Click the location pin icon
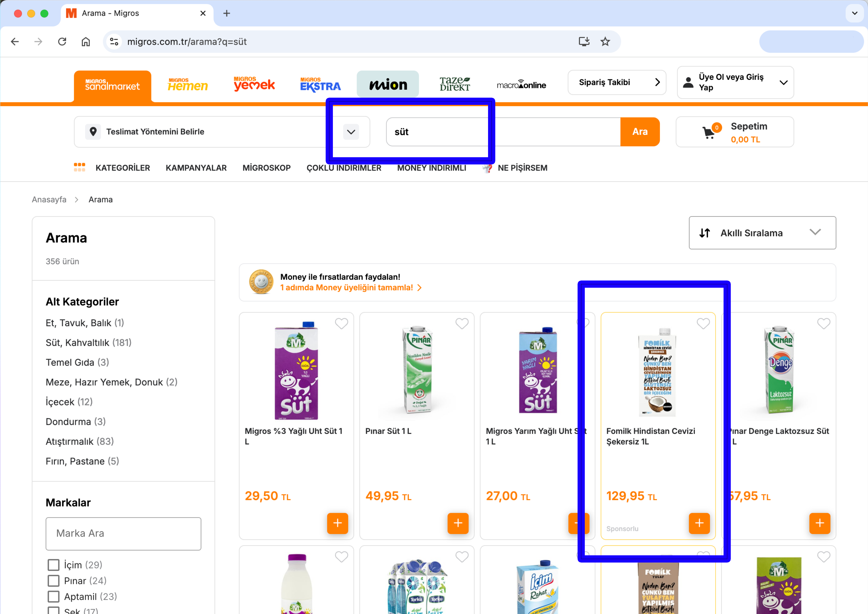This screenshot has height=614, width=868. [x=93, y=132]
